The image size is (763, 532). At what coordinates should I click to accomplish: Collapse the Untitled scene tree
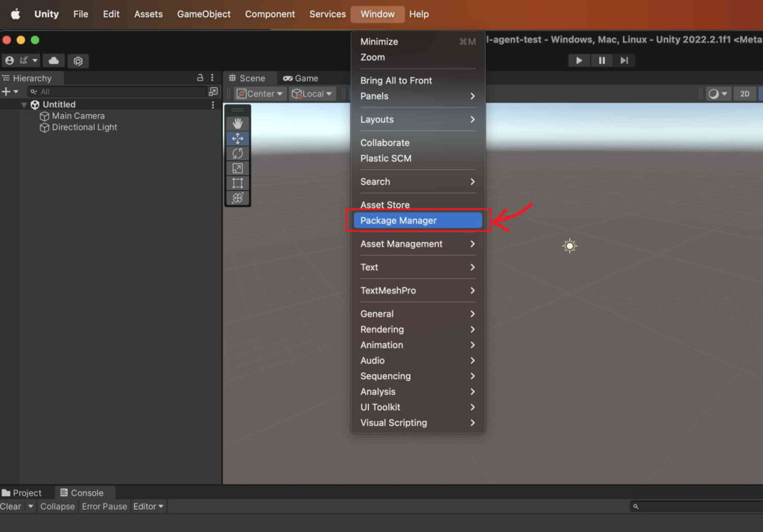[24, 104]
